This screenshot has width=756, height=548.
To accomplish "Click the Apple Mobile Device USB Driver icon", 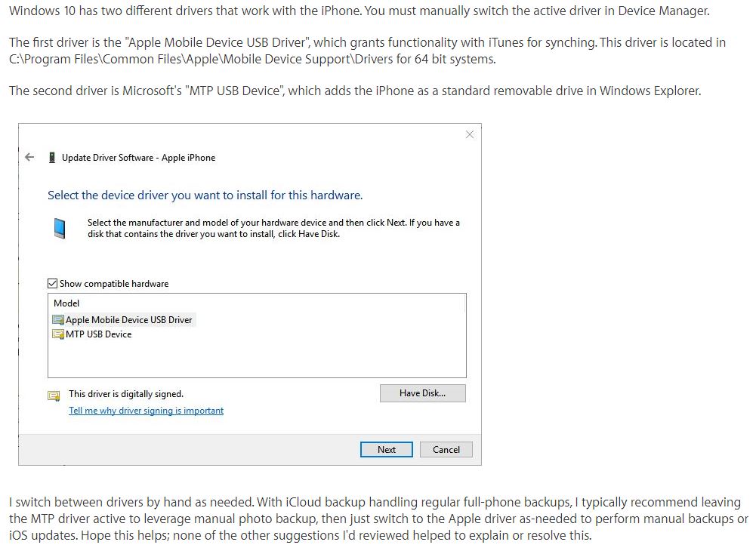I will pos(58,319).
